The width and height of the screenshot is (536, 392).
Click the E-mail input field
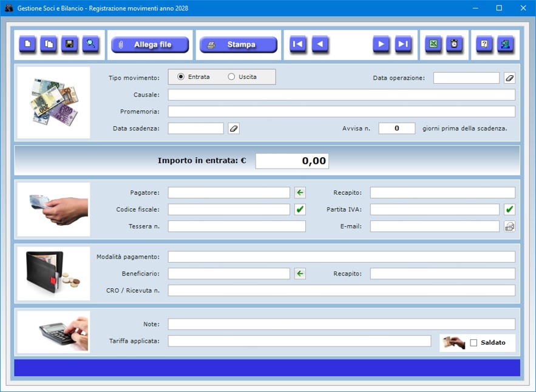tap(435, 226)
